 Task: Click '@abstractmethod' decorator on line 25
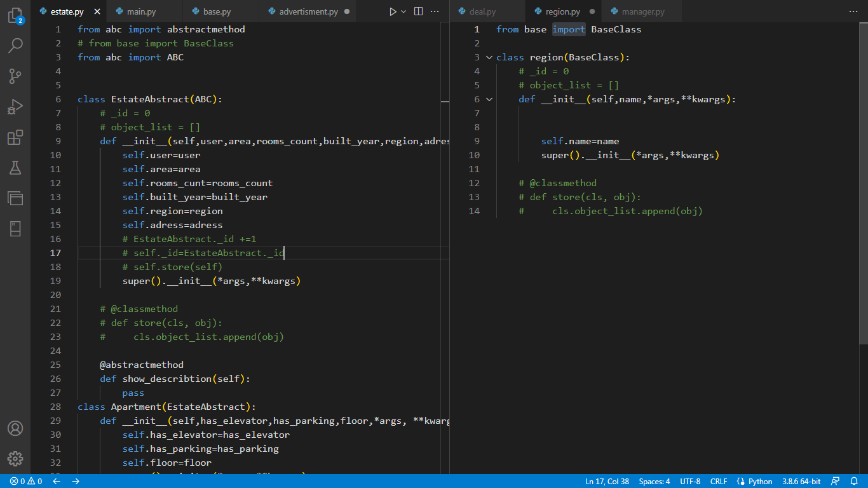(x=142, y=365)
